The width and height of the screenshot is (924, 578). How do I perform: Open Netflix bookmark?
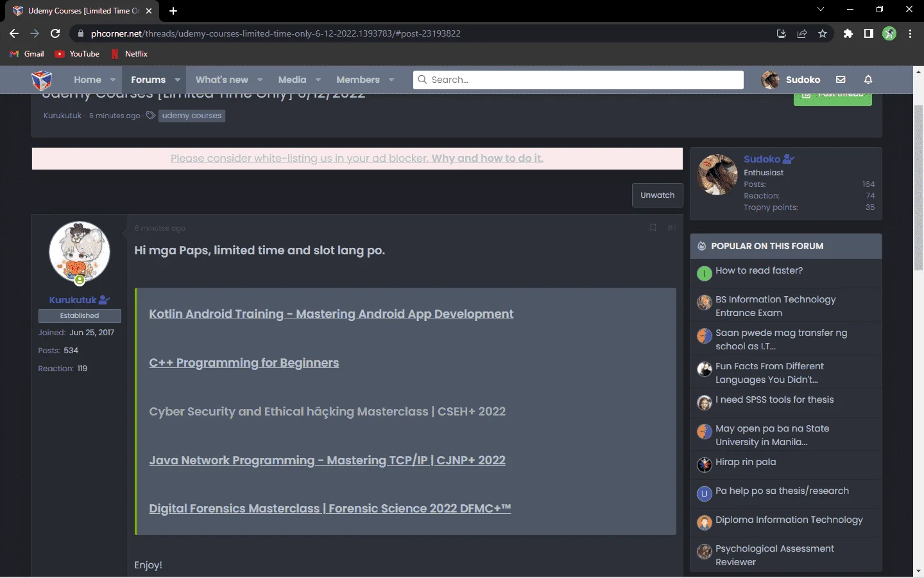tap(129, 54)
